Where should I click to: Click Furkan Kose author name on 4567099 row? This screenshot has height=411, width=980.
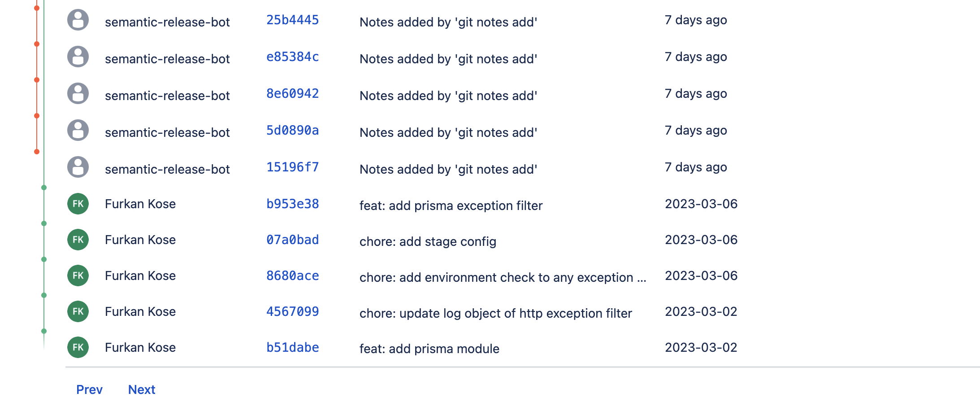pos(140,312)
